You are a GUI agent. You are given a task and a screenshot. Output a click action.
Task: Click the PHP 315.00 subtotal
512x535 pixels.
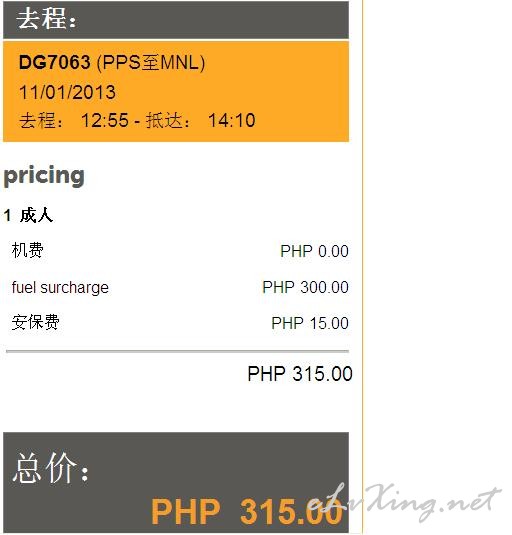pos(300,374)
